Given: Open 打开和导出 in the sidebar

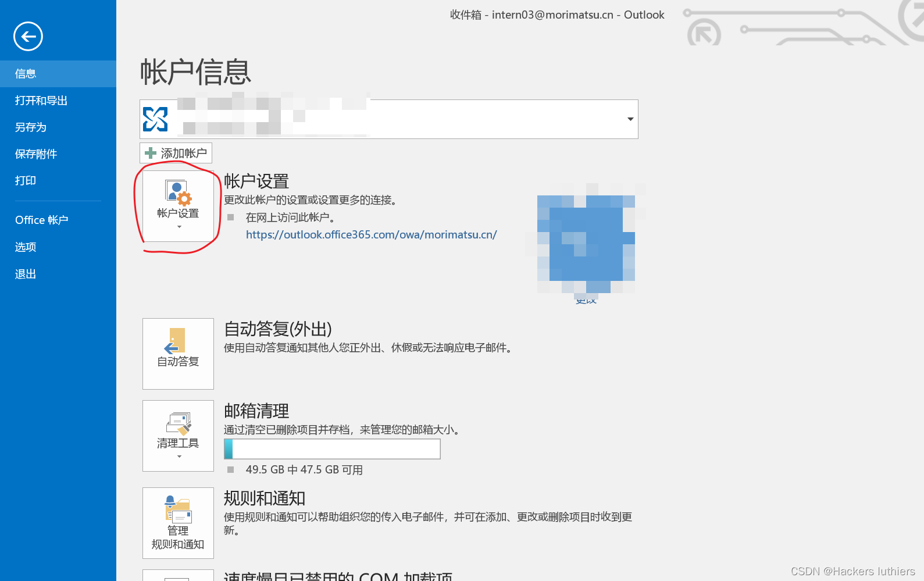Looking at the screenshot, I should coord(58,101).
